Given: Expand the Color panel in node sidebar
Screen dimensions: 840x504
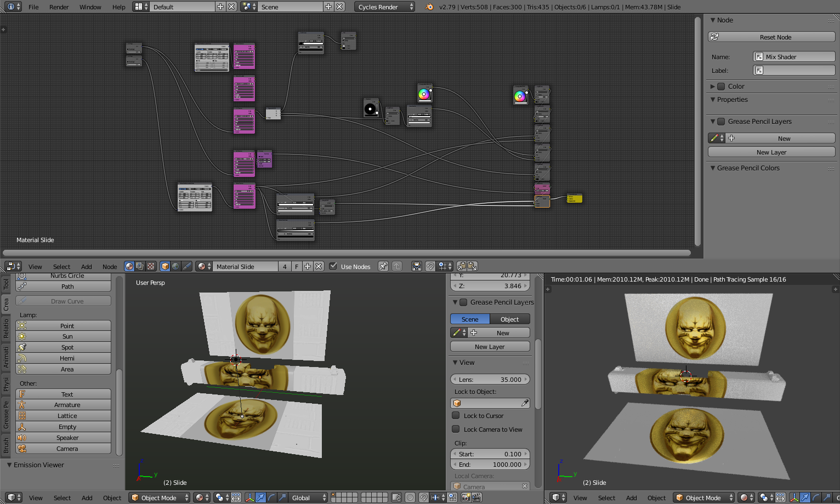Looking at the screenshot, I should point(713,86).
